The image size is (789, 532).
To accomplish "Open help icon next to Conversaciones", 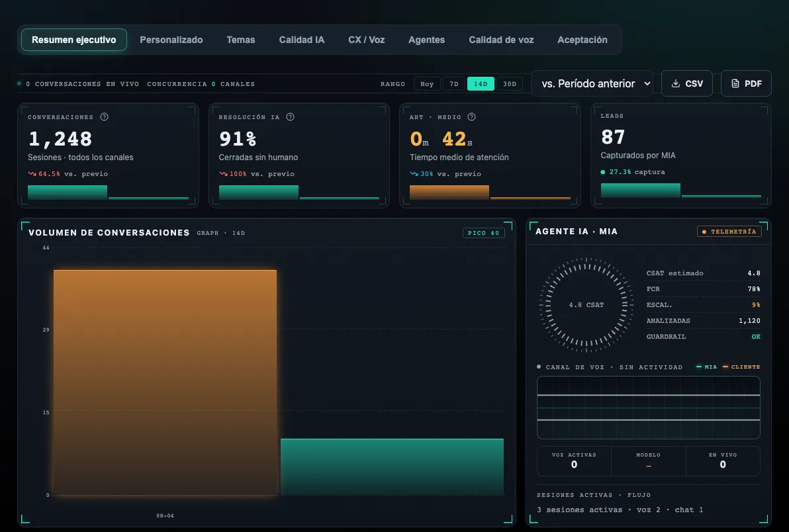I will pos(104,116).
